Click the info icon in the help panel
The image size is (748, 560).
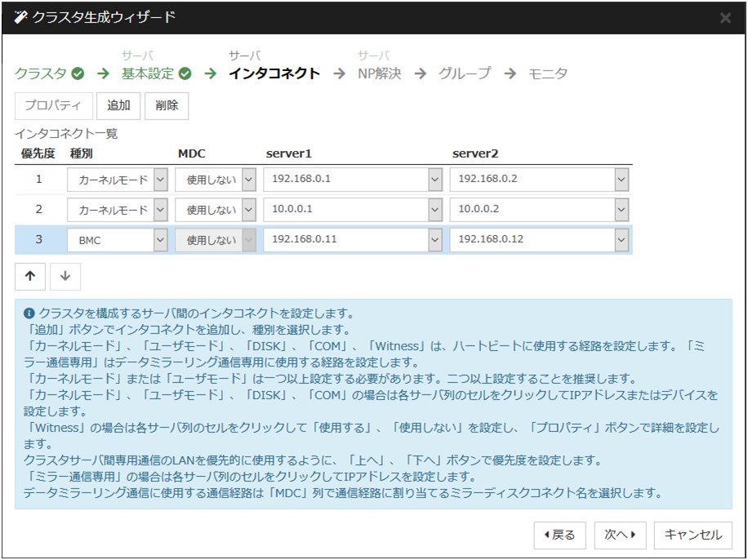click(x=29, y=313)
